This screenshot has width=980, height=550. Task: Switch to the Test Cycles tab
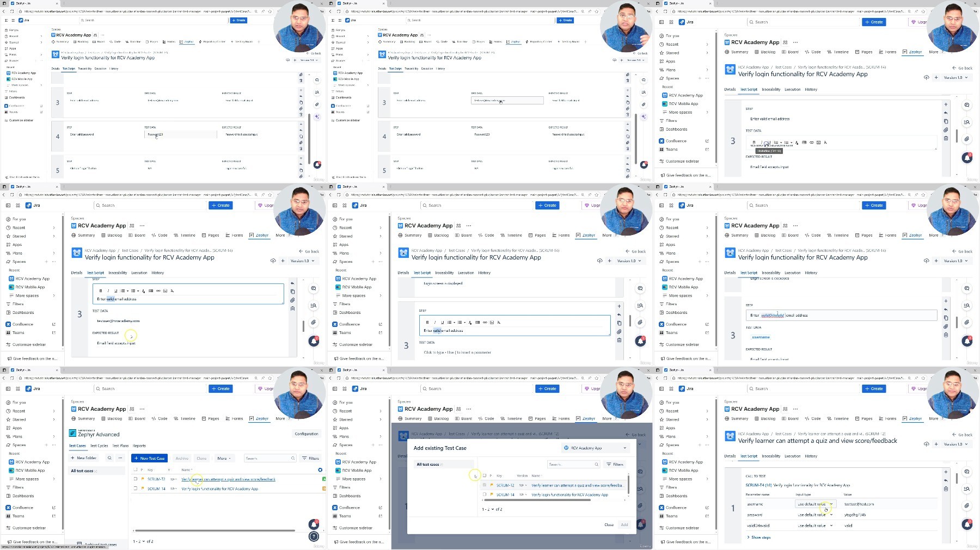[x=99, y=446]
